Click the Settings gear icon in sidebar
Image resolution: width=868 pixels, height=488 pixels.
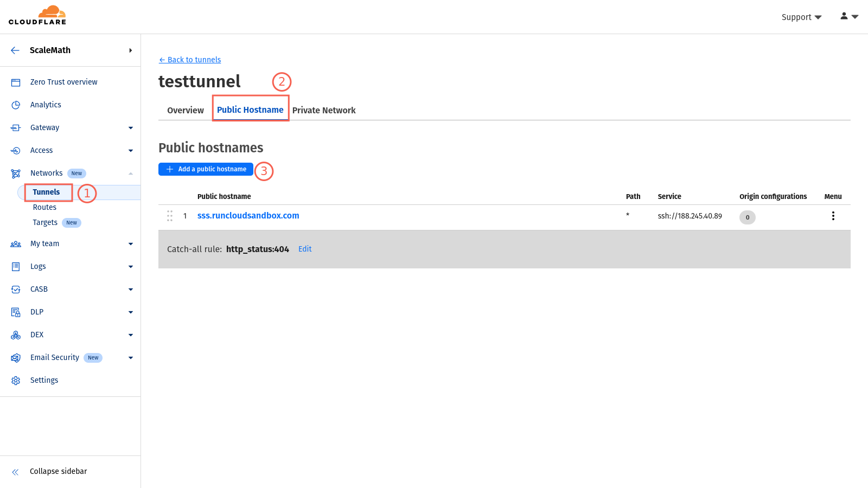point(16,381)
